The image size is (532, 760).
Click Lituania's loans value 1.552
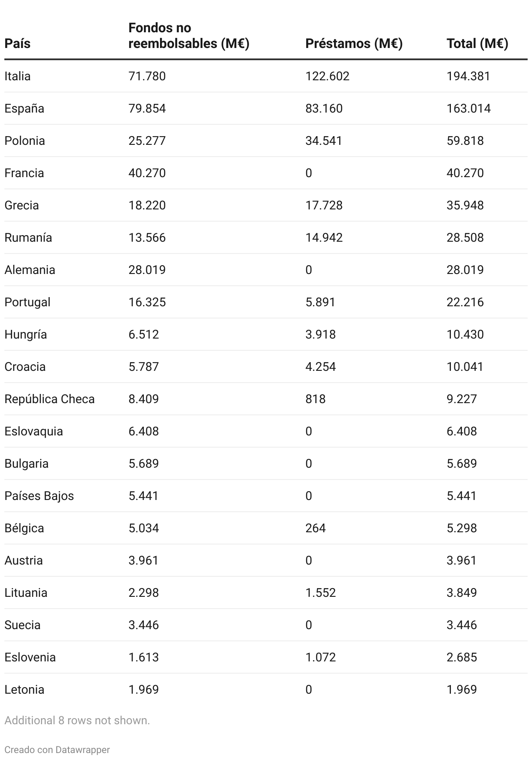coord(321,593)
